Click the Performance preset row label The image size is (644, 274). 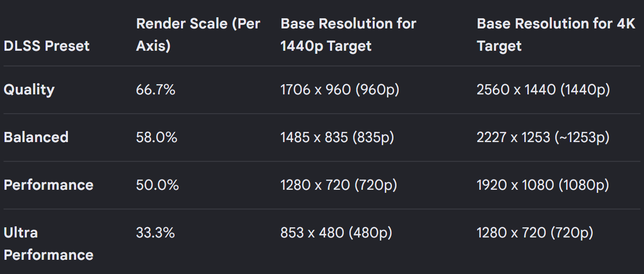[x=49, y=185]
